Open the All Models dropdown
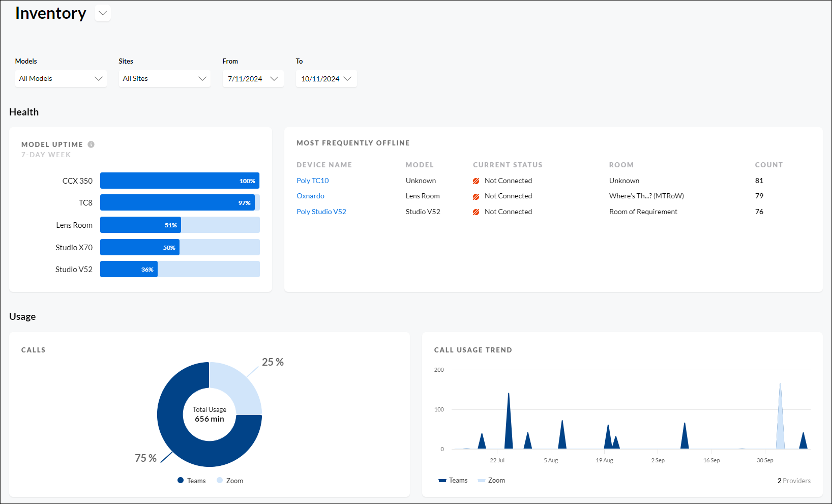The height and width of the screenshot is (504, 832). (x=61, y=78)
